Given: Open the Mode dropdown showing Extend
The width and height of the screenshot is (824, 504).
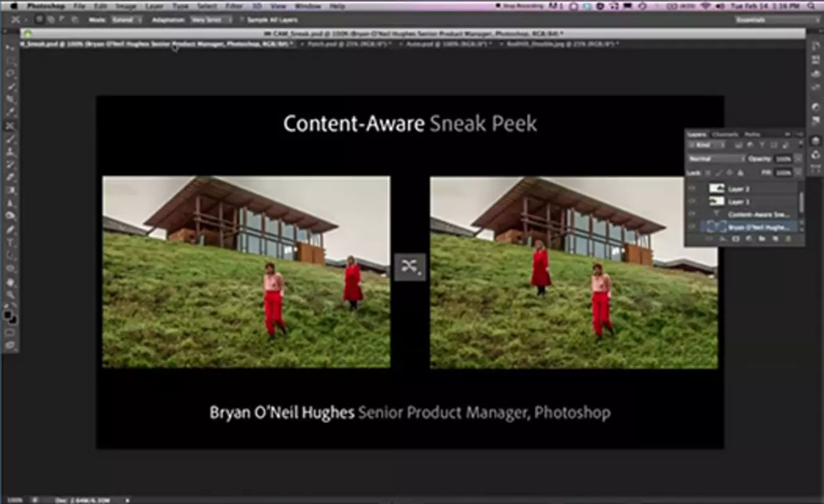Looking at the screenshot, I should pos(126,20).
